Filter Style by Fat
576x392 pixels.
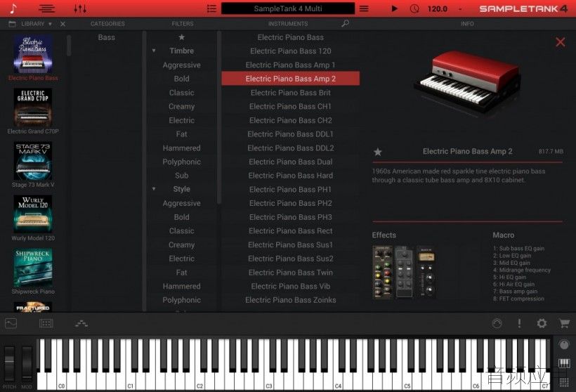point(181,273)
